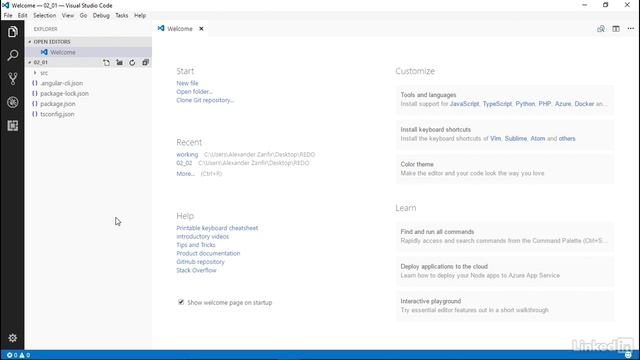Close the Welcome tab
This screenshot has width=640, height=360.
click(x=201, y=29)
